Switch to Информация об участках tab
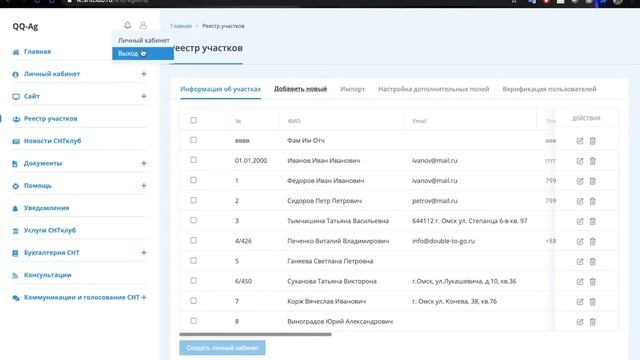This screenshot has height=360, width=640. (220, 89)
